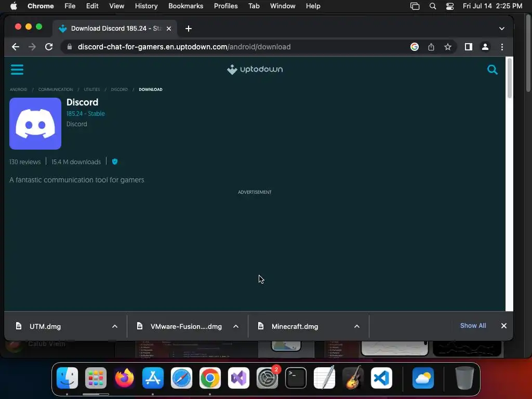View site information via lock icon

tap(70, 47)
